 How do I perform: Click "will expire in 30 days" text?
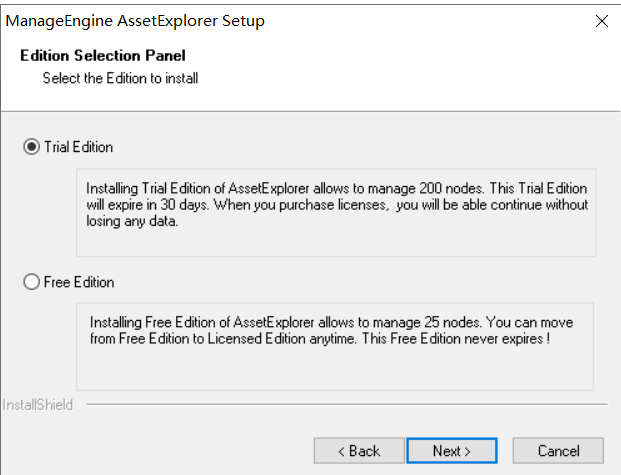click(x=147, y=205)
